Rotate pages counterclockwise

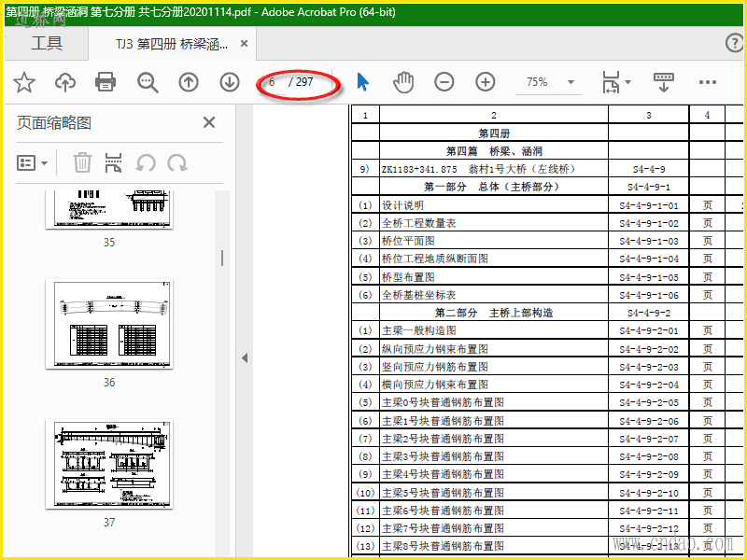[146, 162]
